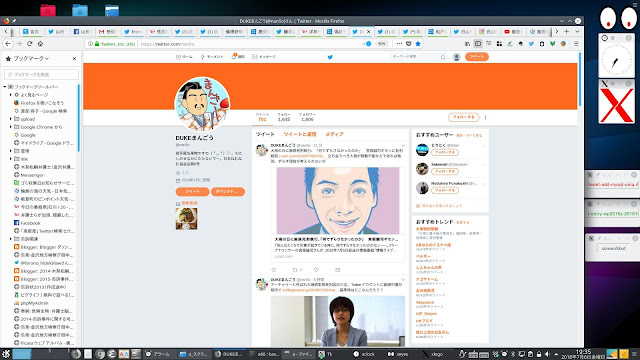This screenshot has height=360, width=640.
Task: Open Twitter moments navigation item
Action: tap(212, 57)
